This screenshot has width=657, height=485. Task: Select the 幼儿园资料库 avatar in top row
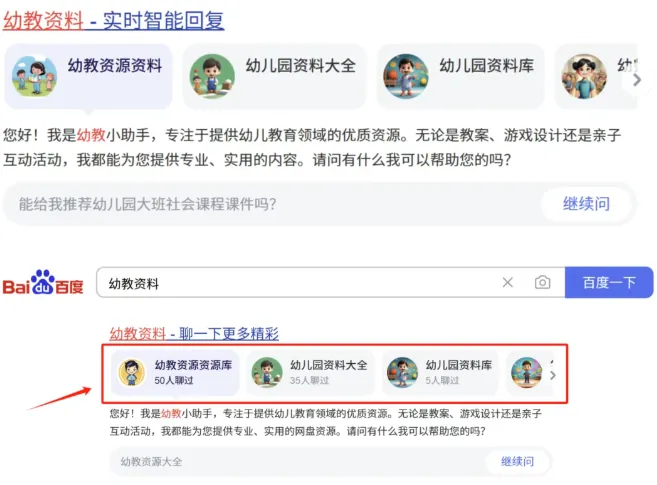click(406, 76)
